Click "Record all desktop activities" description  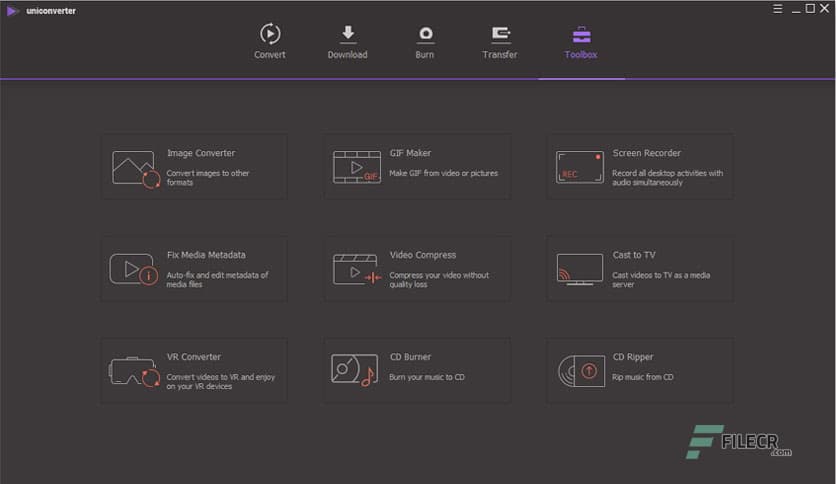tap(668, 178)
